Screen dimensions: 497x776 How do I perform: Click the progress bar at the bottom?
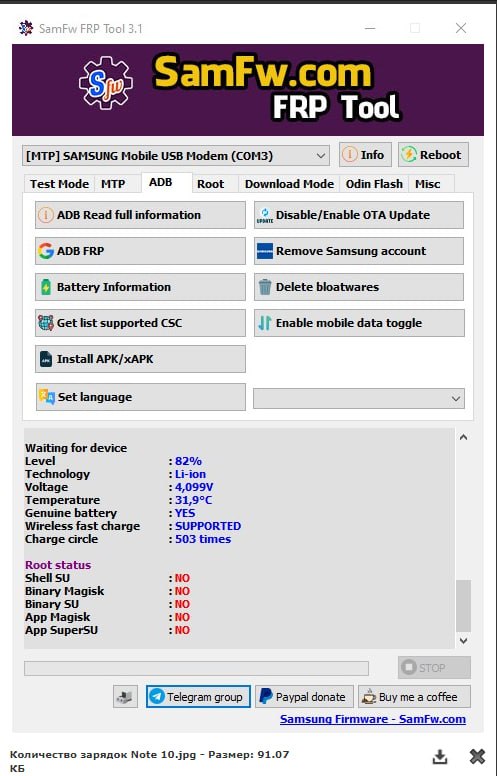tap(197, 668)
